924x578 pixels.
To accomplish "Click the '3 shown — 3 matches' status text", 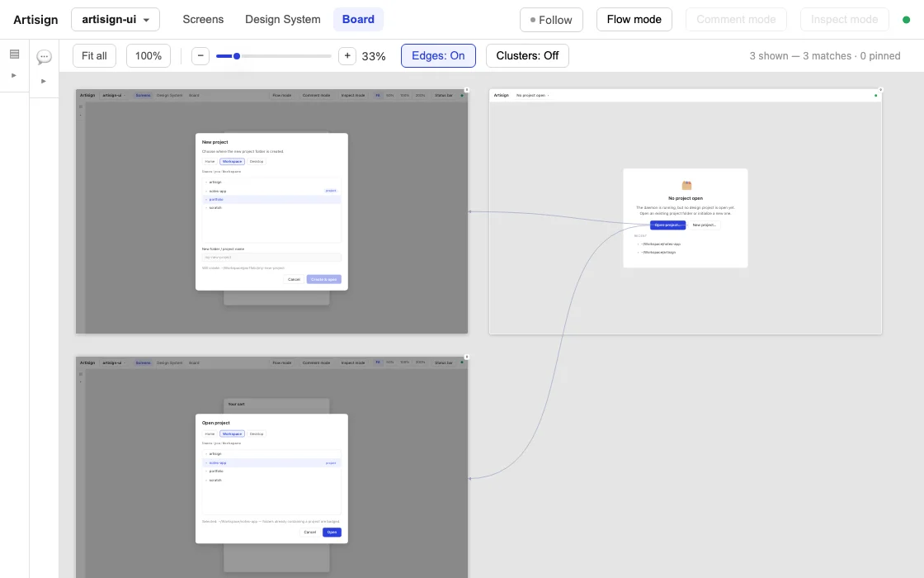I will [x=825, y=56].
